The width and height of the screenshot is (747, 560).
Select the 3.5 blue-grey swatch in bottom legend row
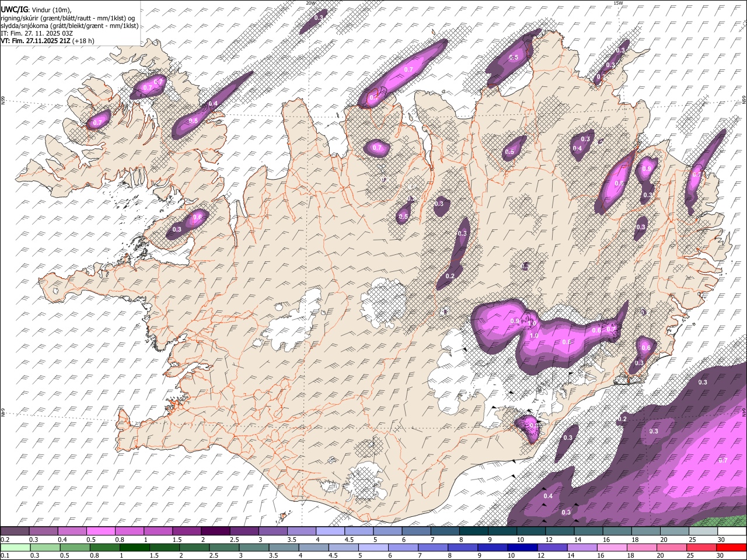pyautogui.click(x=284, y=548)
